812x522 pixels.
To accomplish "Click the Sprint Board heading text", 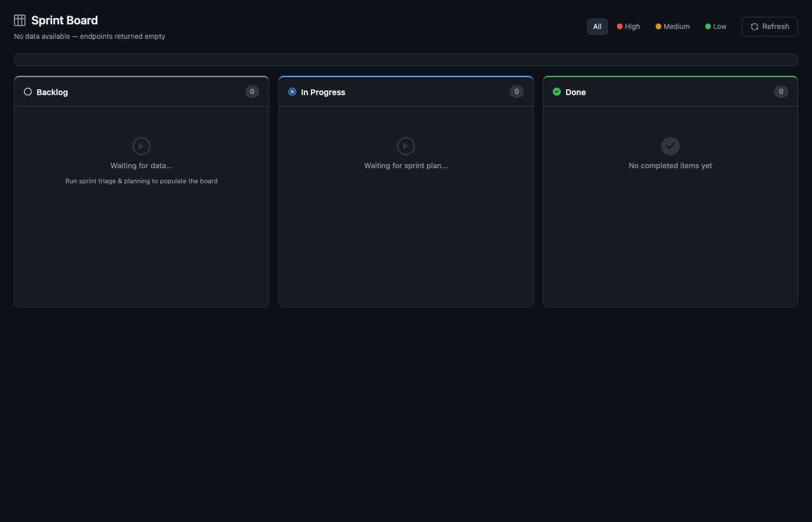I will [x=64, y=20].
